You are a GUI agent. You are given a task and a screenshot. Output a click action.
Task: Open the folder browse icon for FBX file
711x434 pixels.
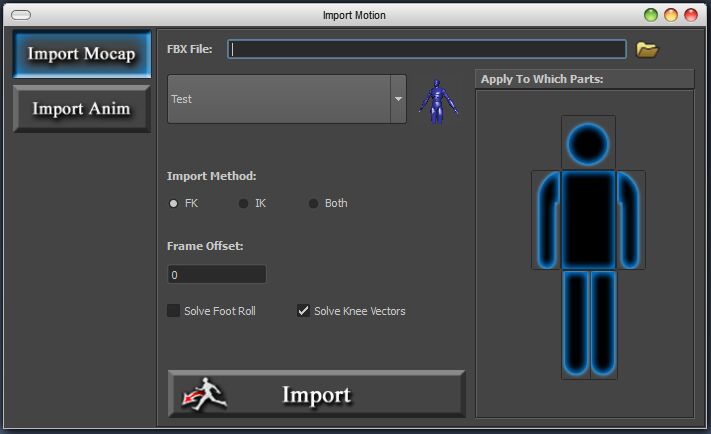[x=647, y=49]
